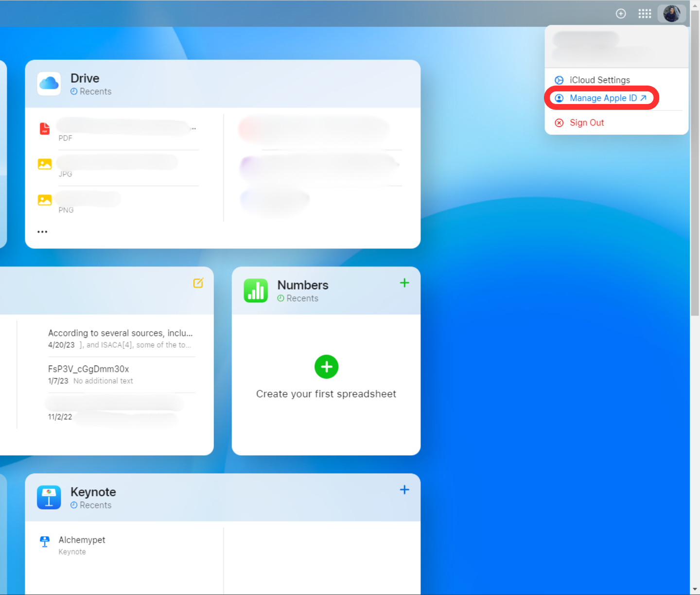The image size is (700, 595).
Task: Click Recents under the Numbers title
Action: 298,298
